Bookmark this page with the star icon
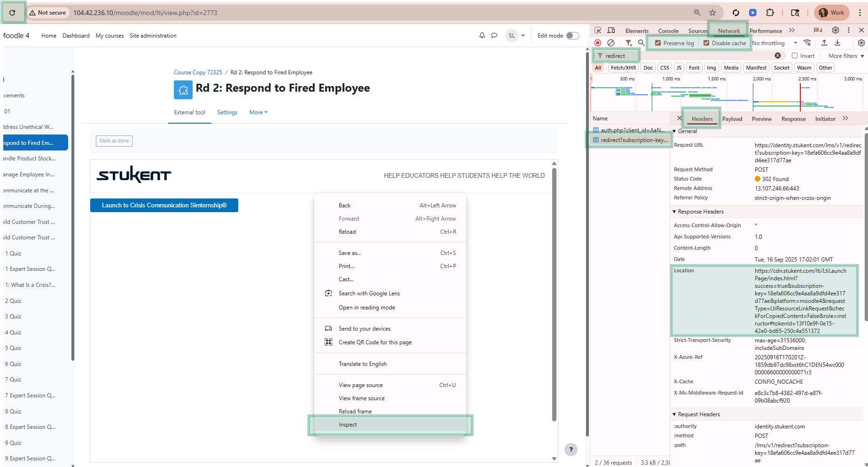Screen dimensions: 868x467 pyautogui.click(x=712, y=13)
